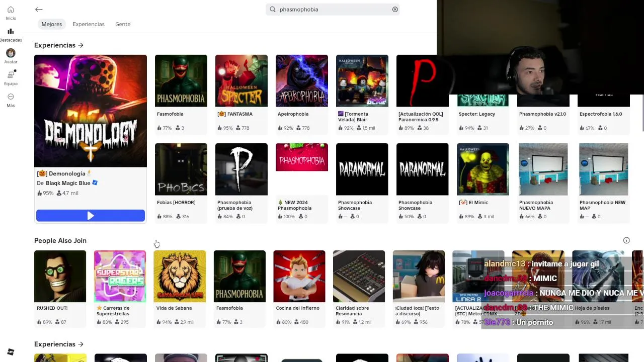The image size is (644, 362).
Task: Open Vida de Sabana lion game
Action: [180, 289]
